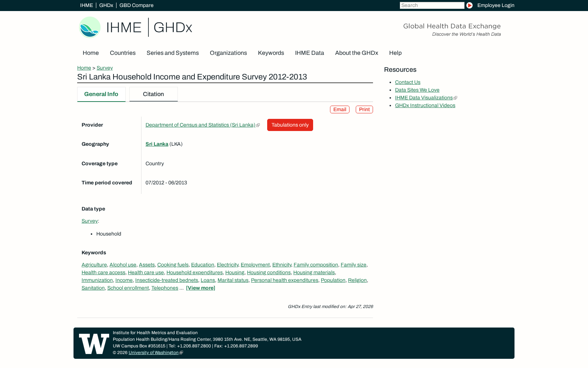Open the Alcohol use keyword link
Viewport: 588px width, 368px height.
coord(123,265)
